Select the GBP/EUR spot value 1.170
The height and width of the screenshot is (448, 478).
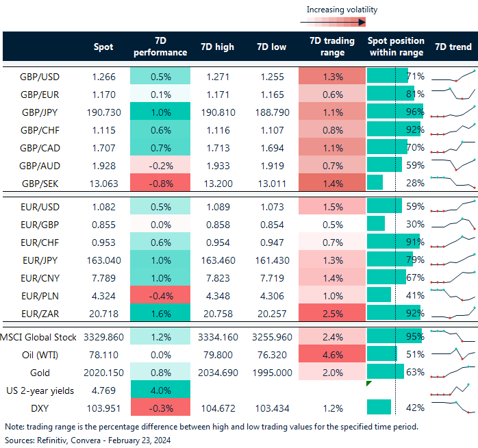[103, 95]
